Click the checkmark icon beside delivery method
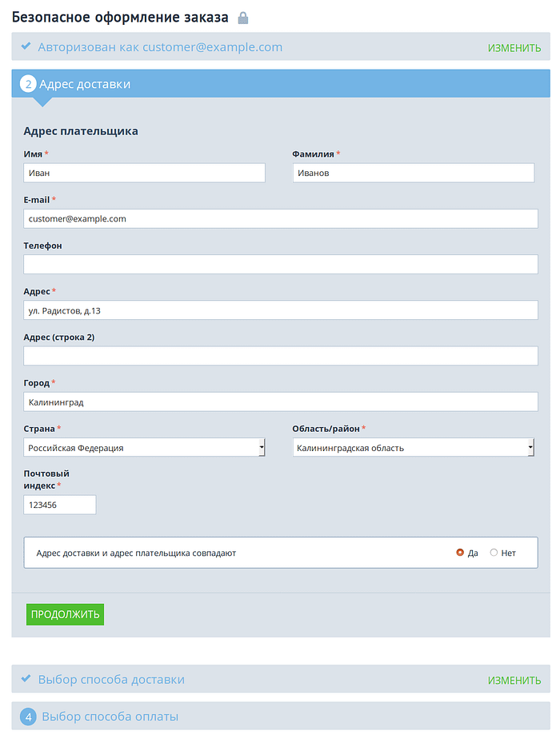The width and height of the screenshot is (560, 739). pos(26,679)
